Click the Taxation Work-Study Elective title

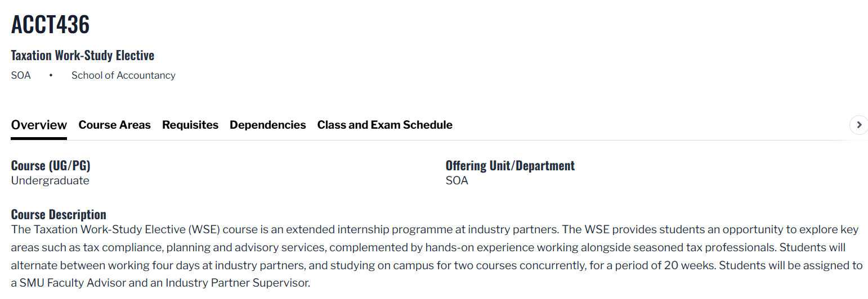click(x=82, y=56)
